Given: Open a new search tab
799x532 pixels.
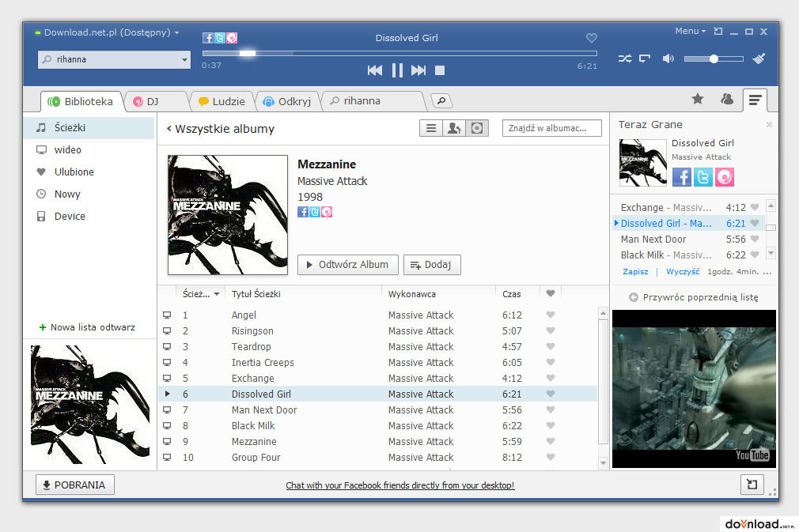Looking at the screenshot, I should [441, 101].
